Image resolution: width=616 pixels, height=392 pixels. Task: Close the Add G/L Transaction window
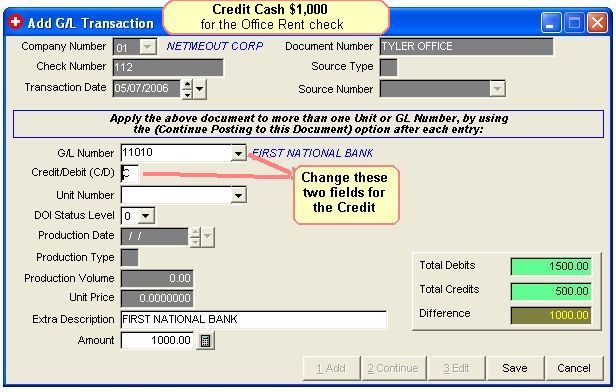[x=597, y=22]
